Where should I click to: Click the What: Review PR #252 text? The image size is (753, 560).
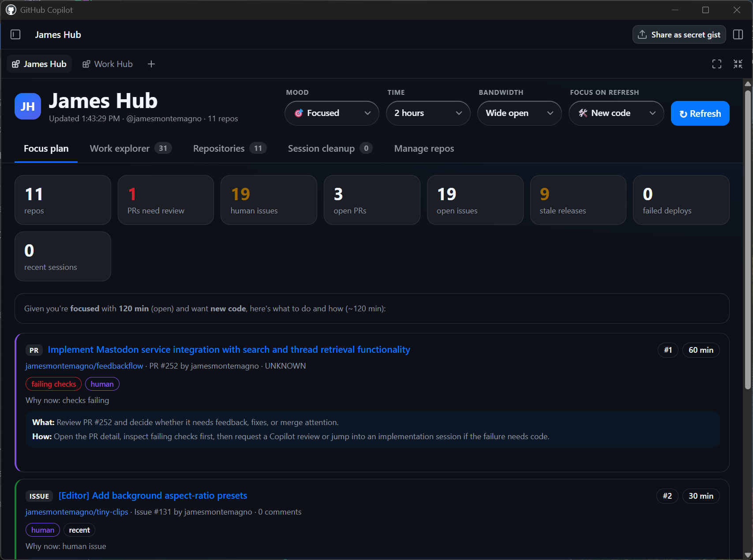(185, 422)
